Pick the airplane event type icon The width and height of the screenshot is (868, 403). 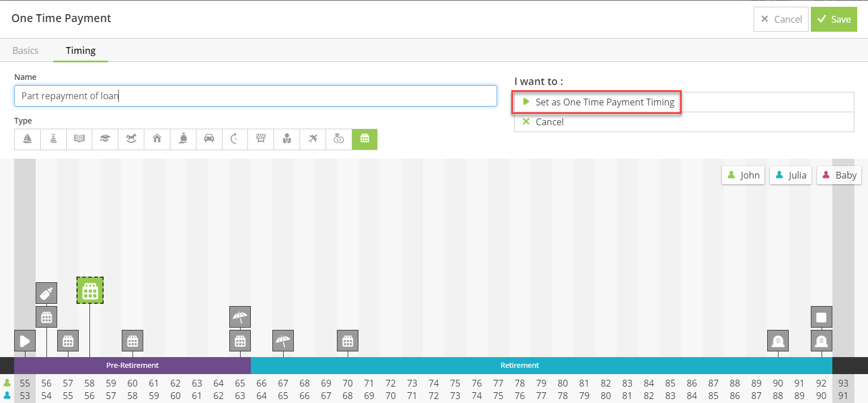tap(313, 139)
